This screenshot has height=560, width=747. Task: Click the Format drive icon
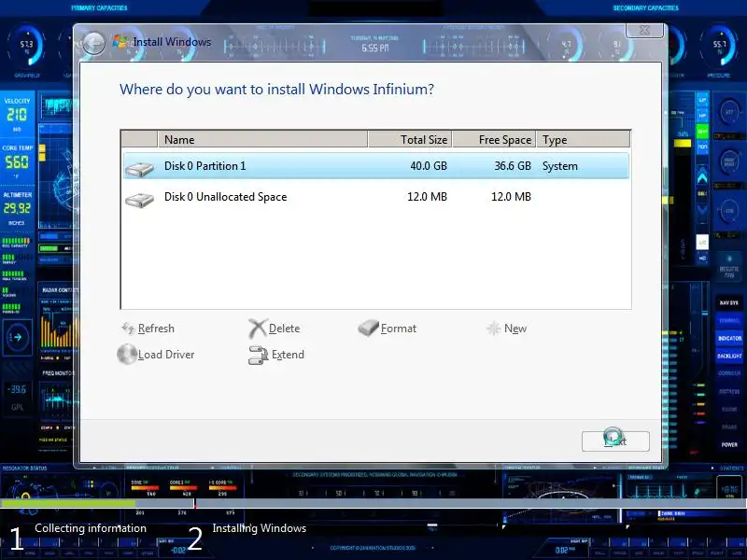tap(368, 328)
